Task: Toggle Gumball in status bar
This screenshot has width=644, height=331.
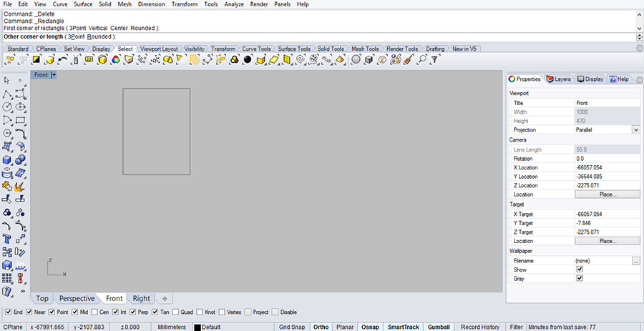Action: pyautogui.click(x=438, y=327)
